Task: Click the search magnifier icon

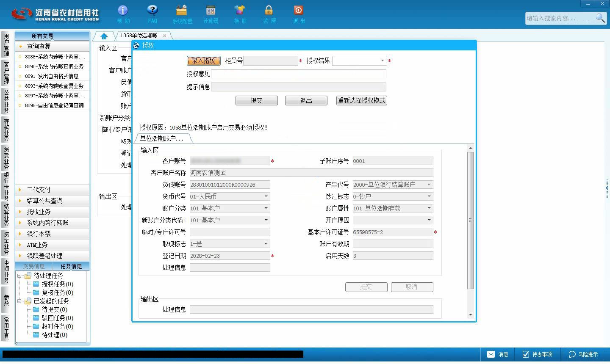Action: [600, 18]
